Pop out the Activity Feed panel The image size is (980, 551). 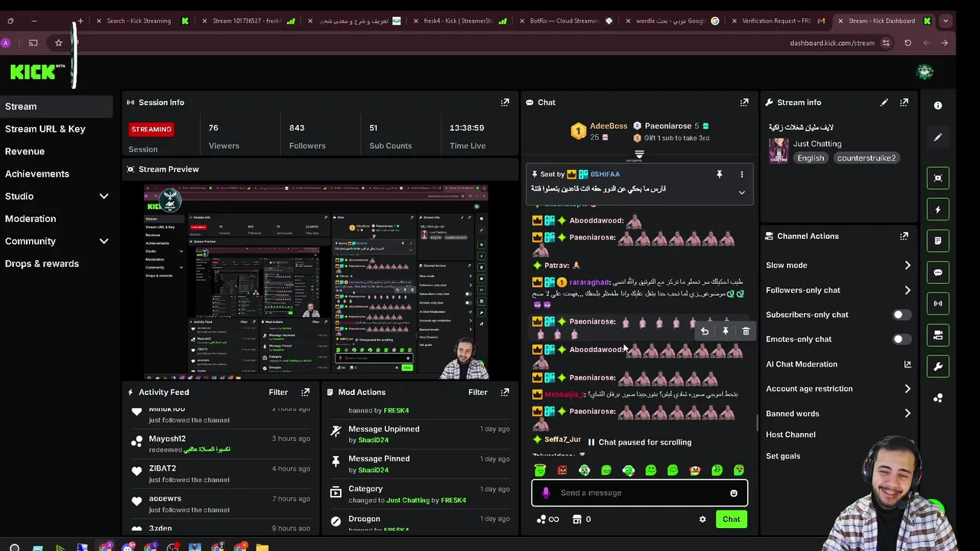click(305, 393)
